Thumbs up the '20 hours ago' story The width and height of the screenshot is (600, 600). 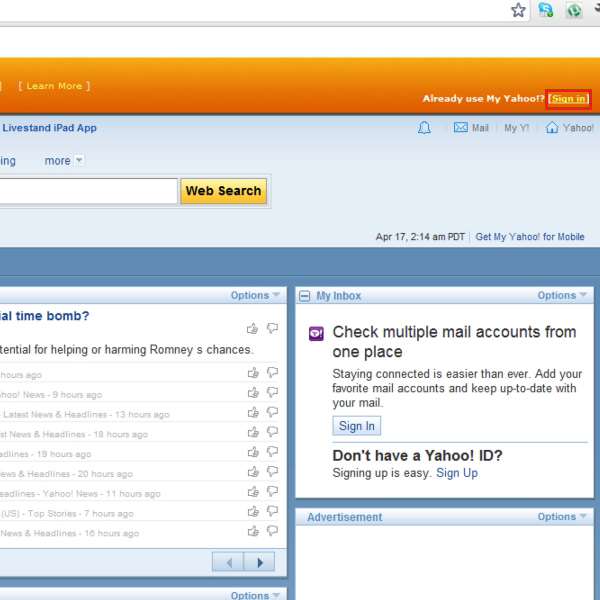coord(253,472)
